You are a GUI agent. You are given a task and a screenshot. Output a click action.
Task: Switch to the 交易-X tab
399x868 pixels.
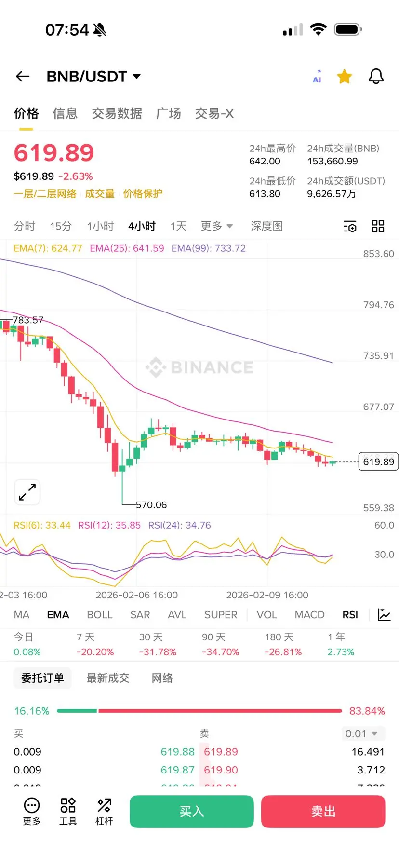(214, 113)
